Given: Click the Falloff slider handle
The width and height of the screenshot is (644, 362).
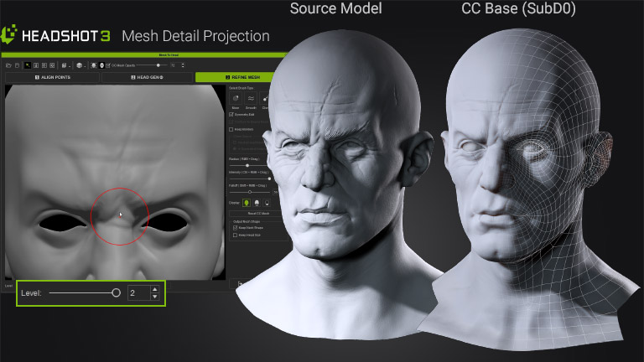Looking at the screenshot, I should pos(250,192).
